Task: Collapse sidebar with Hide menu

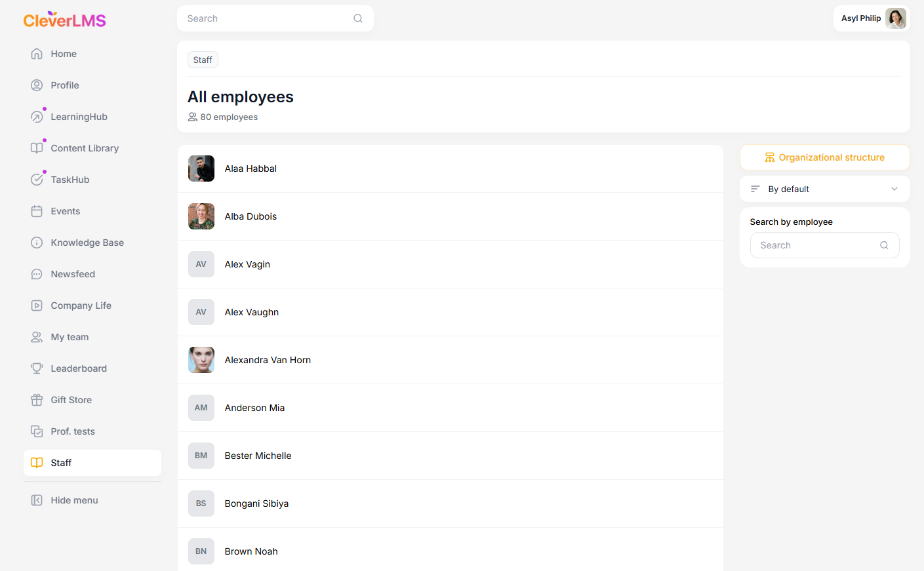Action: (x=74, y=500)
